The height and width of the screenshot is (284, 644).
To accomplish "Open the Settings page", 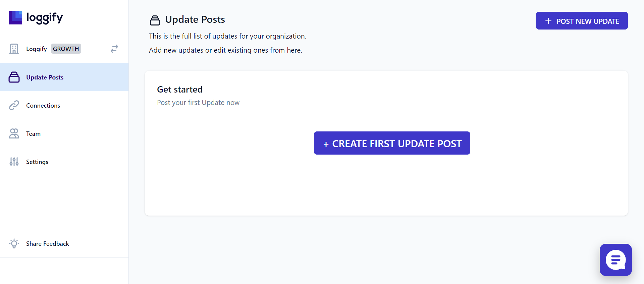I will [64, 162].
